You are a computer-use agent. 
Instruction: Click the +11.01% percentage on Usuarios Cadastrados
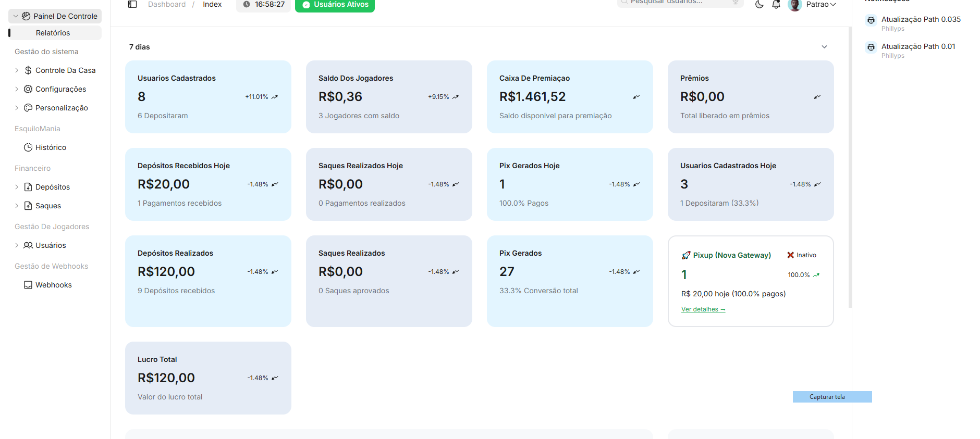(256, 97)
